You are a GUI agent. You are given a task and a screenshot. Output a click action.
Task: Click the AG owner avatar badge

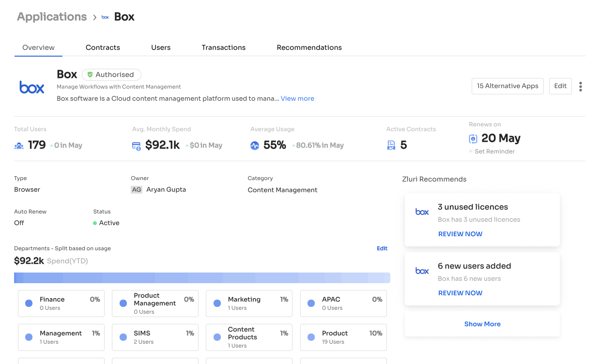coord(137,190)
